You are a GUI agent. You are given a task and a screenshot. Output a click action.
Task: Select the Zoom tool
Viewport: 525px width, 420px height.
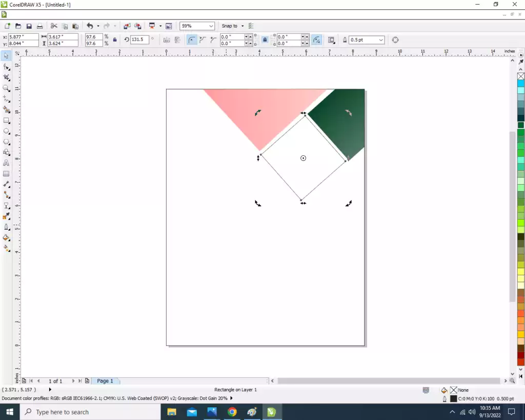(x=6, y=88)
